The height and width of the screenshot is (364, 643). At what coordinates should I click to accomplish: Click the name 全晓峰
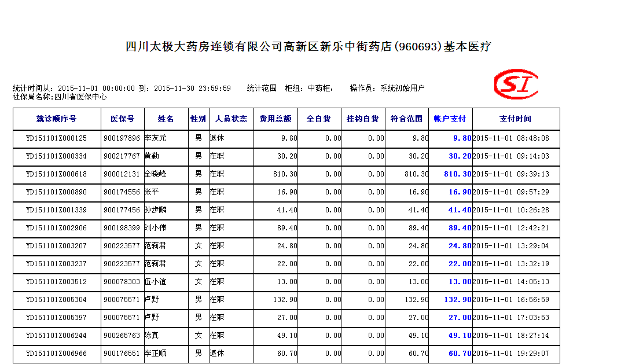click(x=156, y=174)
